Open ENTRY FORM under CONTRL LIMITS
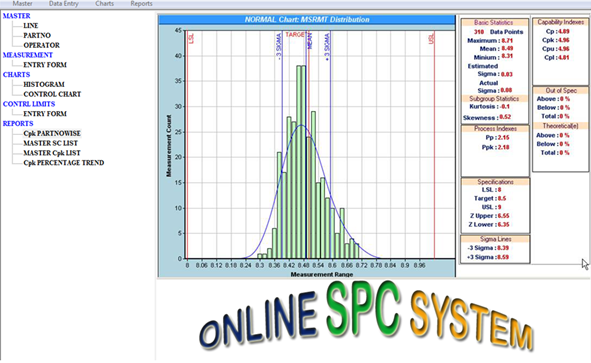 pyautogui.click(x=45, y=114)
